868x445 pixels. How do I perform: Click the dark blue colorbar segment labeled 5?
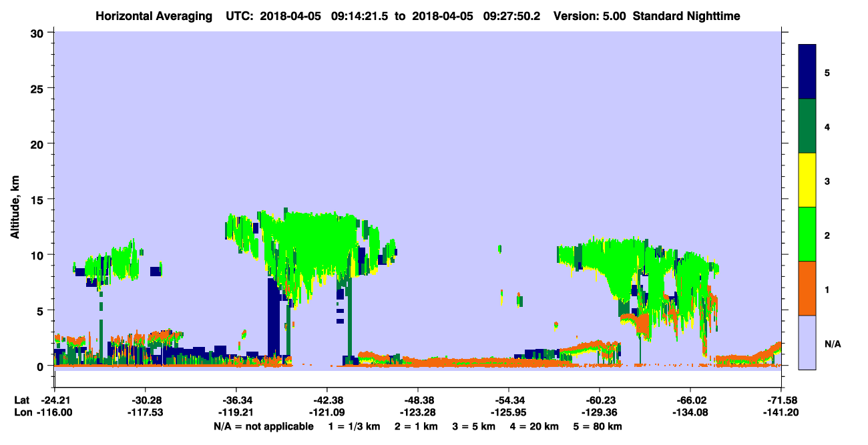click(x=807, y=71)
